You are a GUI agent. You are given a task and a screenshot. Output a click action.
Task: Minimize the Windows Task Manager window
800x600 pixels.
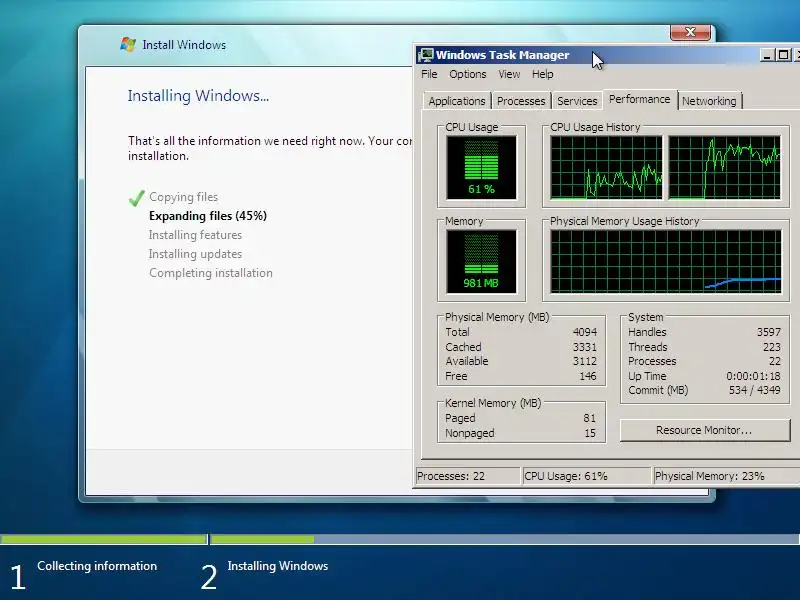point(766,55)
